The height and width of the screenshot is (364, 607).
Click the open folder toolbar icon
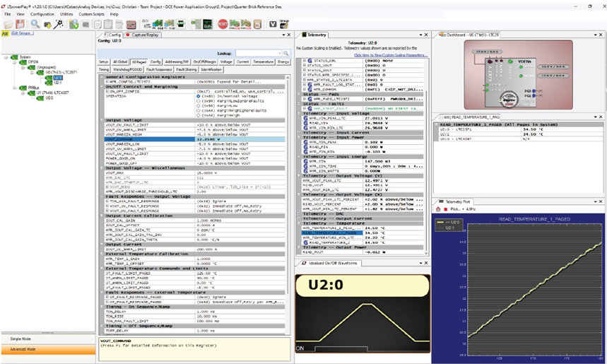pos(8,23)
